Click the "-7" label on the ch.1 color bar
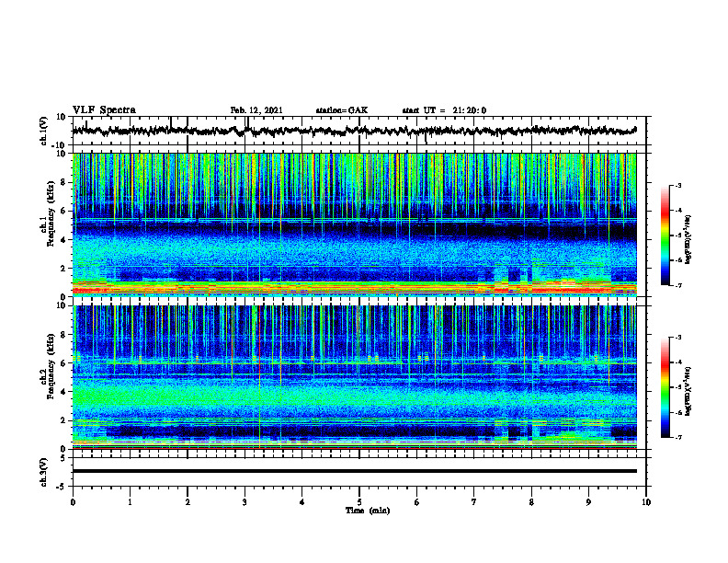Screen dimensions: 728x563 [x=677, y=285]
